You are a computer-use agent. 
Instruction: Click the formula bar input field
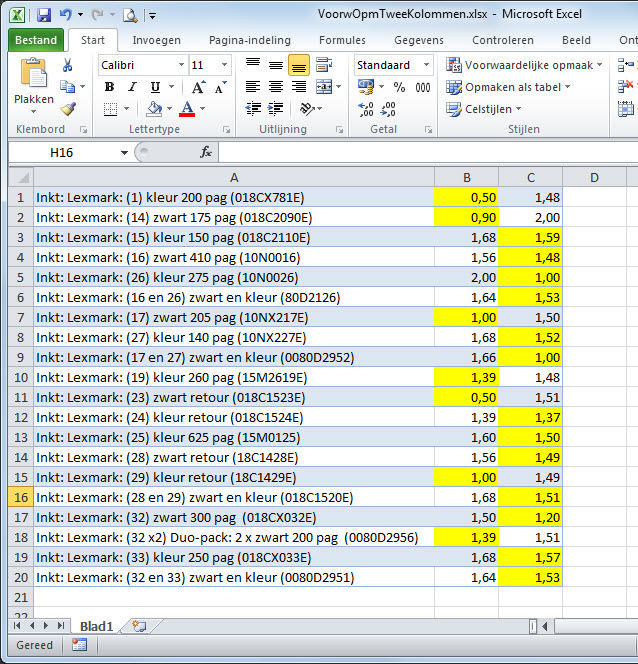click(x=428, y=152)
